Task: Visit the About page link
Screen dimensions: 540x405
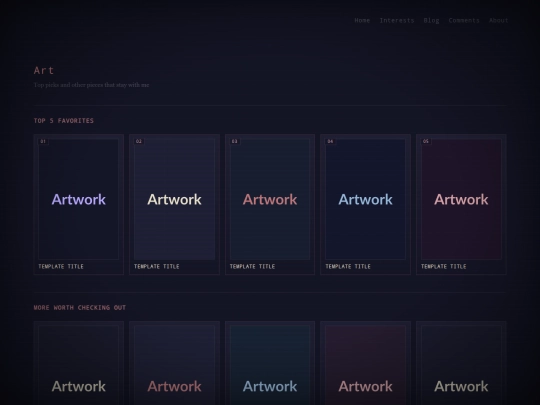Action: click(x=498, y=20)
